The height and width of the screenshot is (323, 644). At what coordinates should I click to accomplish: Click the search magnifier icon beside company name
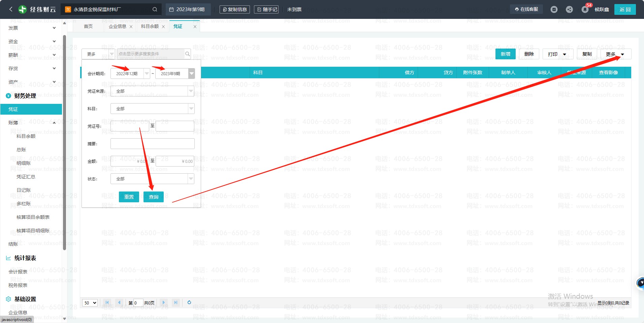point(155,9)
